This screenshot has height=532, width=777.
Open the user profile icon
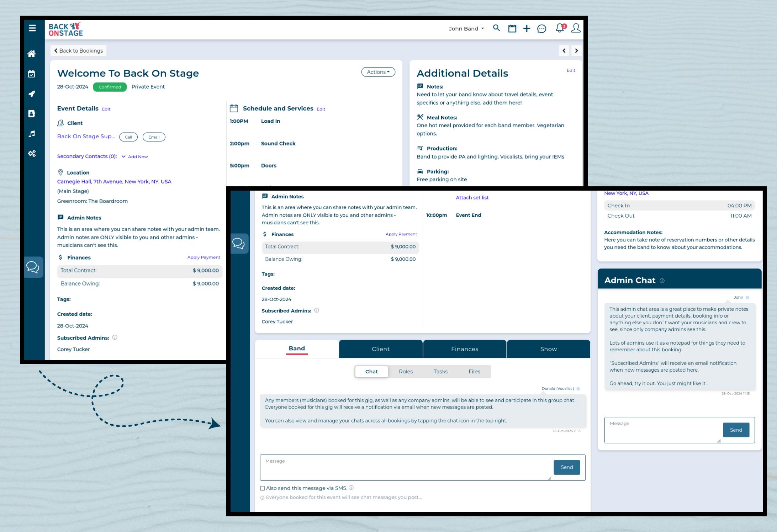(576, 28)
